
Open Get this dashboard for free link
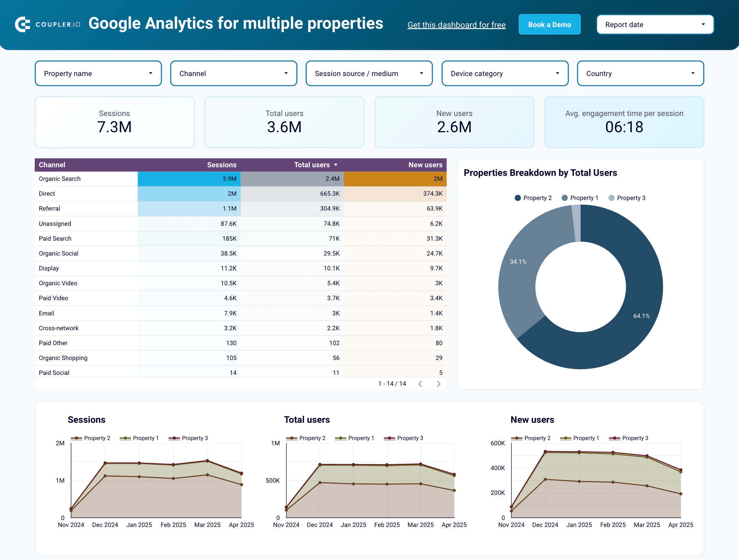click(456, 25)
